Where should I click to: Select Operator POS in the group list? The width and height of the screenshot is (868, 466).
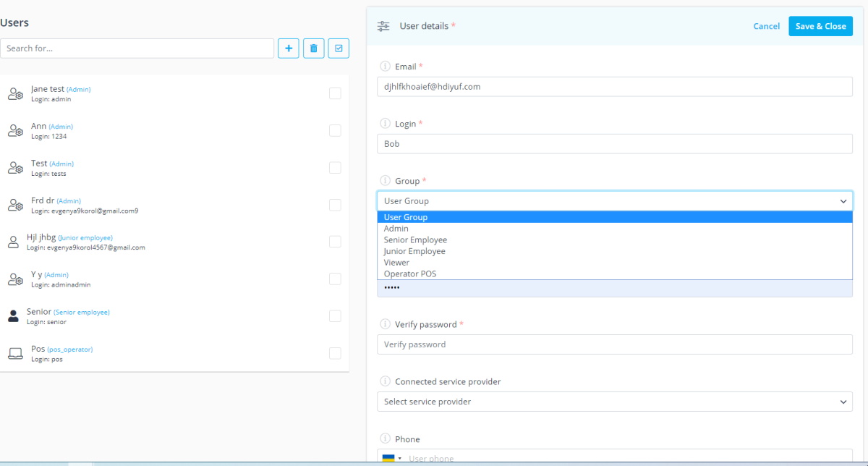[410, 273]
